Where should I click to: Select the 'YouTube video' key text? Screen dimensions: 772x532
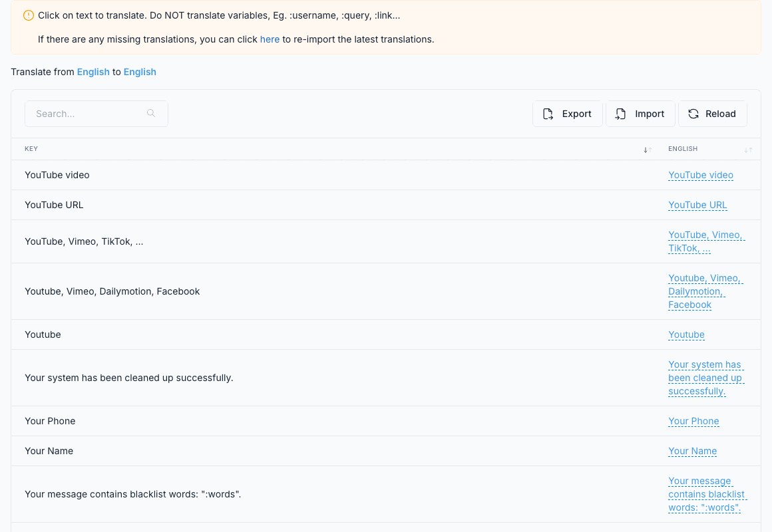click(57, 175)
